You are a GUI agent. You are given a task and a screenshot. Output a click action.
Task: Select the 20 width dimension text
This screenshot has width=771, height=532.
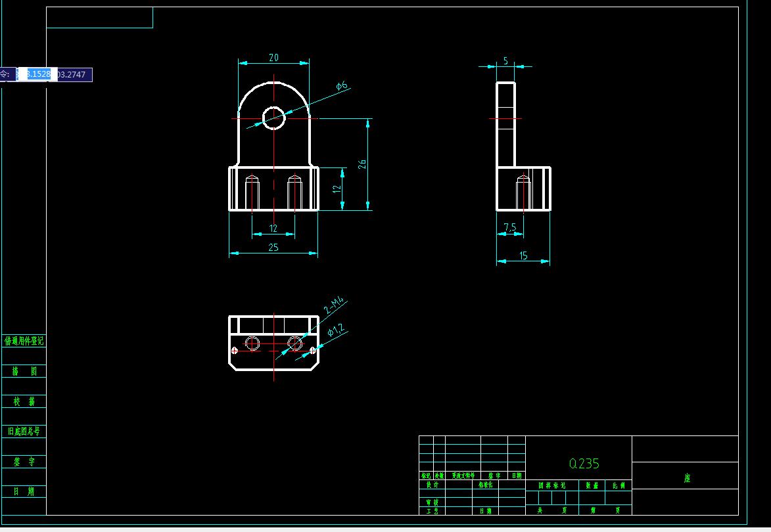pos(274,58)
